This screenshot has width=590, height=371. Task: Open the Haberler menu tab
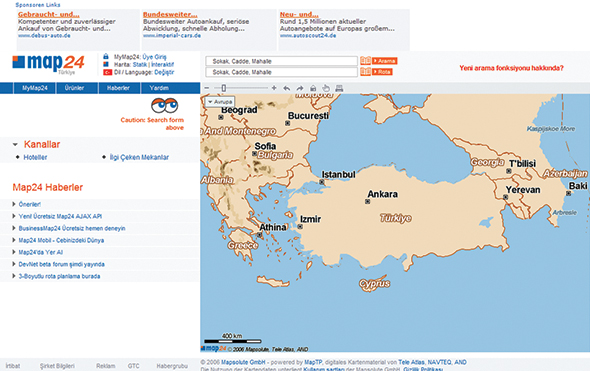(119, 88)
